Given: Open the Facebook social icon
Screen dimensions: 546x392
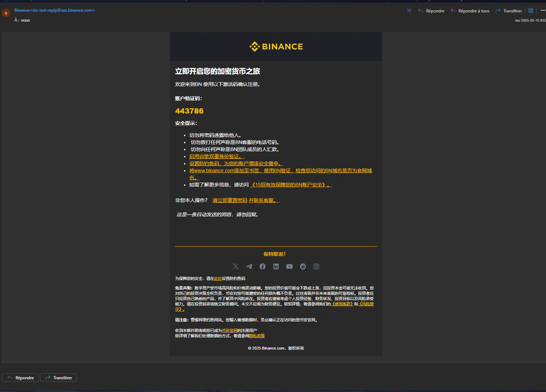Looking at the screenshot, I should (x=263, y=266).
